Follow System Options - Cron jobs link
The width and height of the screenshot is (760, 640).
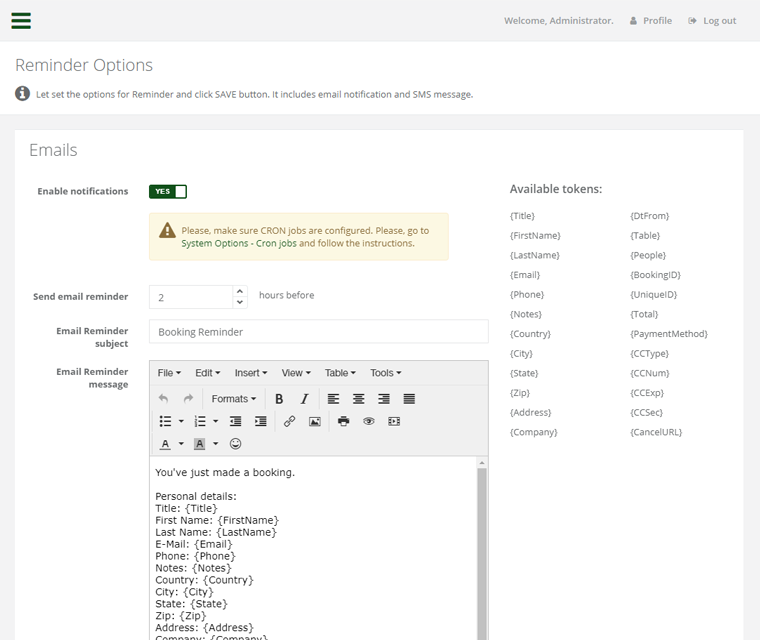(239, 243)
